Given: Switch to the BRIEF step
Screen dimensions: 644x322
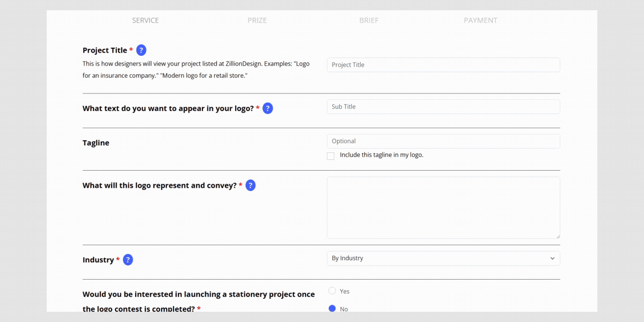Looking at the screenshot, I should click(x=369, y=20).
